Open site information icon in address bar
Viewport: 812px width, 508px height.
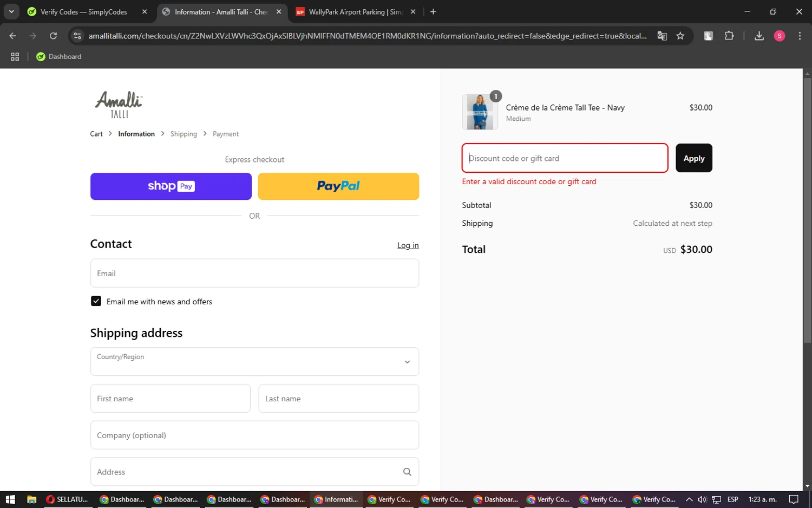[x=77, y=36]
